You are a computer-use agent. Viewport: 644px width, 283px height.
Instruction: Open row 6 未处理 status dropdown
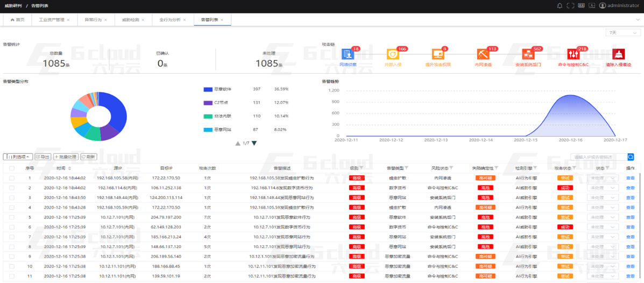coord(603,227)
